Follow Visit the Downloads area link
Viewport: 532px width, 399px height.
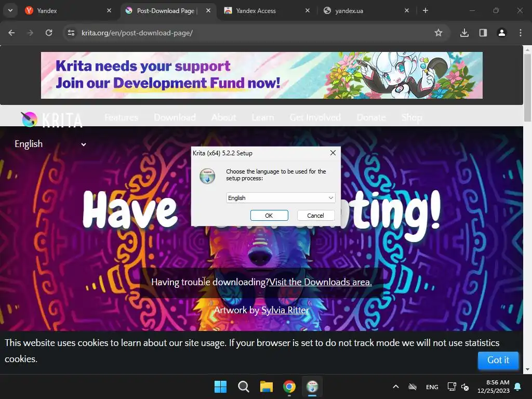[320, 282]
